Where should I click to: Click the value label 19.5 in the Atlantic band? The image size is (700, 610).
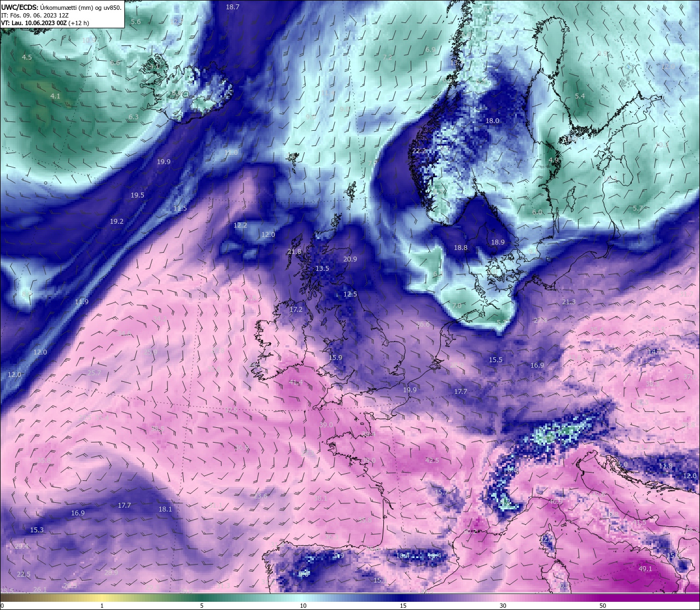[x=137, y=195]
